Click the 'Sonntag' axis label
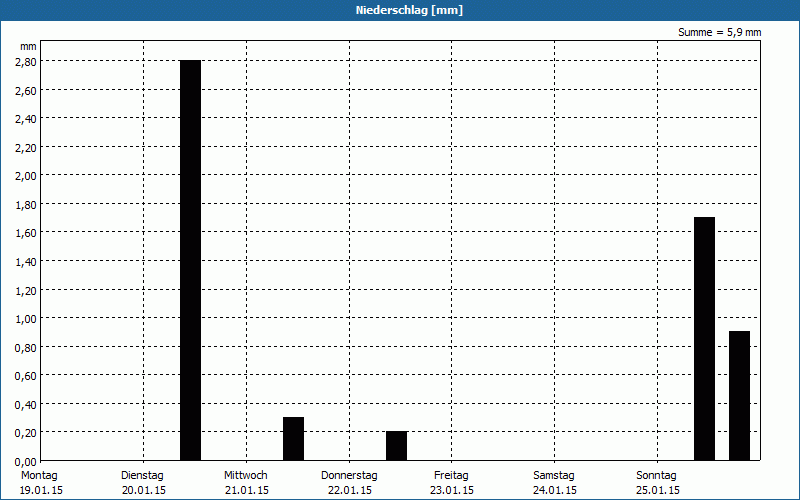The width and height of the screenshot is (800, 500). pos(656,476)
